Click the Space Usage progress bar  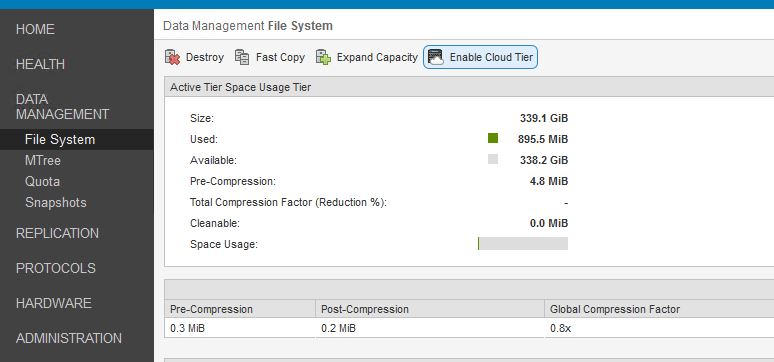[523, 243]
